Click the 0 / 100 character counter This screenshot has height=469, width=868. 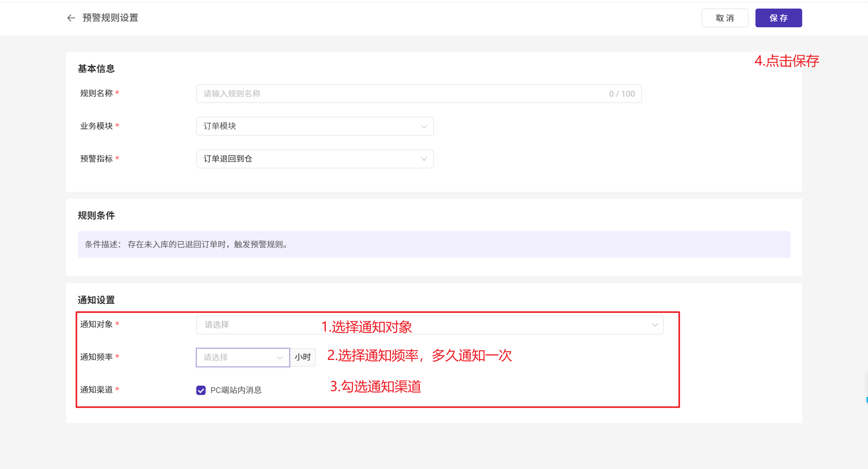tap(622, 94)
